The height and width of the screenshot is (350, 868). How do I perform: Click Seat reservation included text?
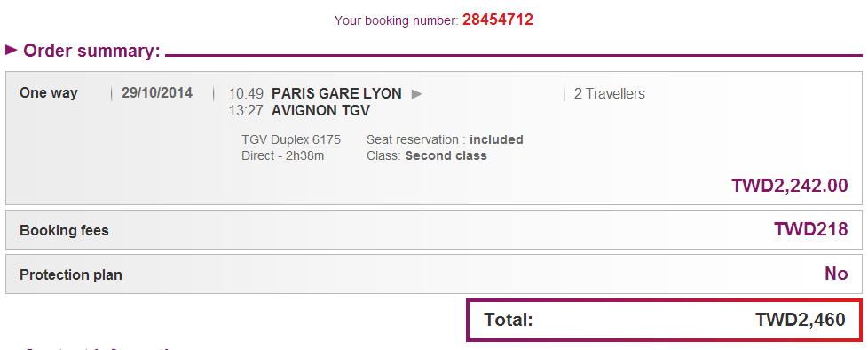pyautogui.click(x=445, y=139)
